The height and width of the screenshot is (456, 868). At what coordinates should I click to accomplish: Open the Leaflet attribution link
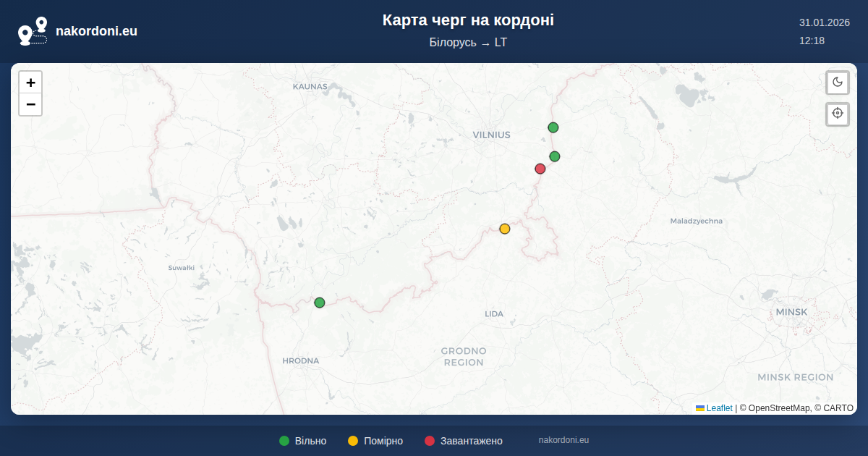(719, 408)
